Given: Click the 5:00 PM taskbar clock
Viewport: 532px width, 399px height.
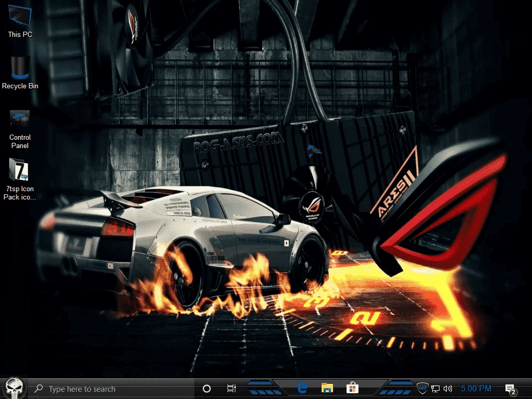Looking at the screenshot, I should [x=476, y=388].
